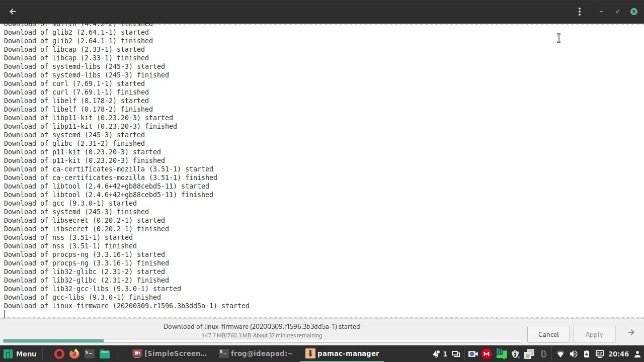The height and width of the screenshot is (362, 644).
Task: Click the 'Download of linux-firmware' started log line
Action: (127, 306)
